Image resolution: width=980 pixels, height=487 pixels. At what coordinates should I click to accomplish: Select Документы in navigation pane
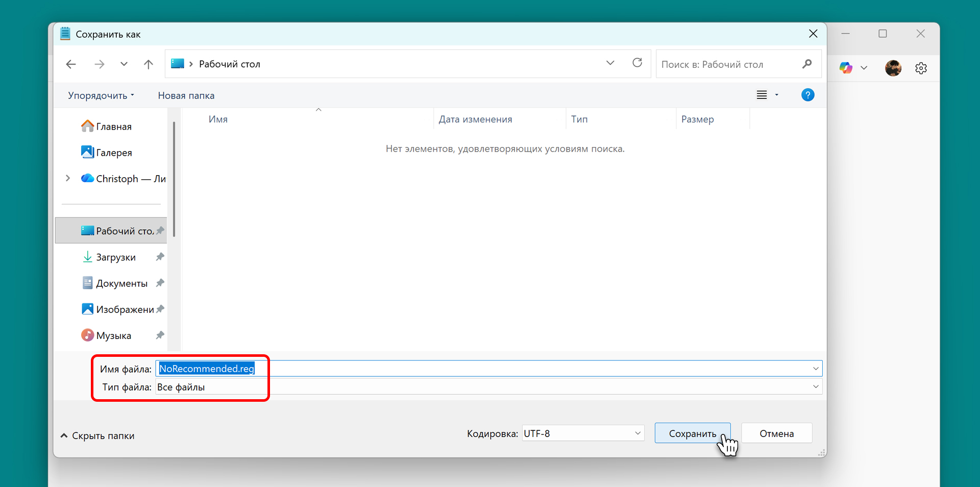121,283
